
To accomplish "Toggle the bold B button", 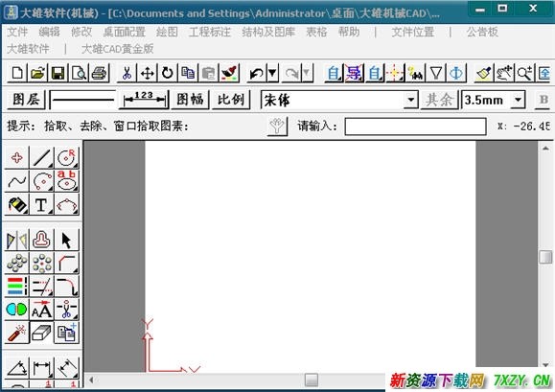I will tap(543, 100).
